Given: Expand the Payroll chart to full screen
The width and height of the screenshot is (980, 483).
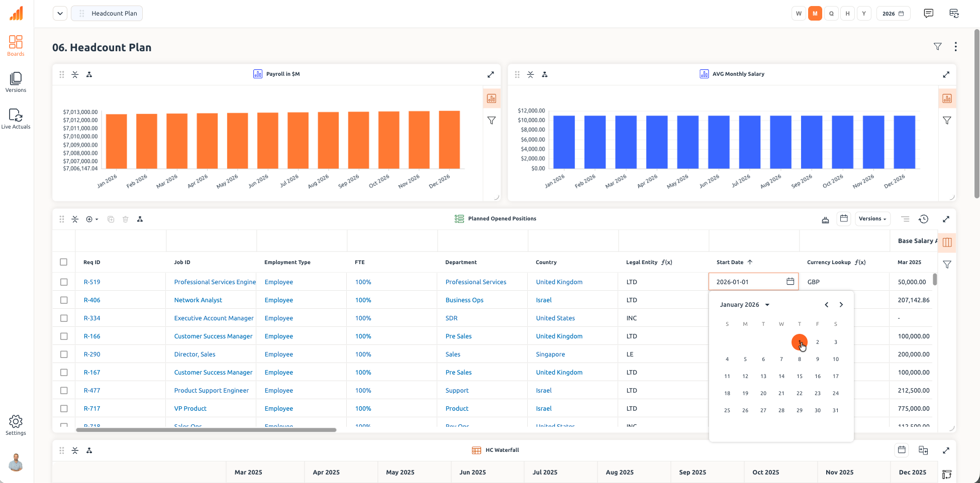Looking at the screenshot, I should tap(491, 74).
